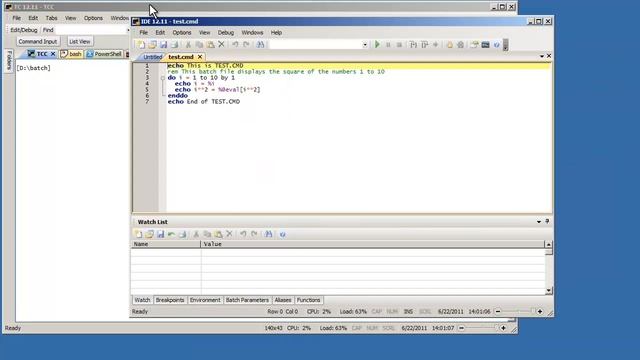Click IDE zoom slider plus button

click(540, 311)
